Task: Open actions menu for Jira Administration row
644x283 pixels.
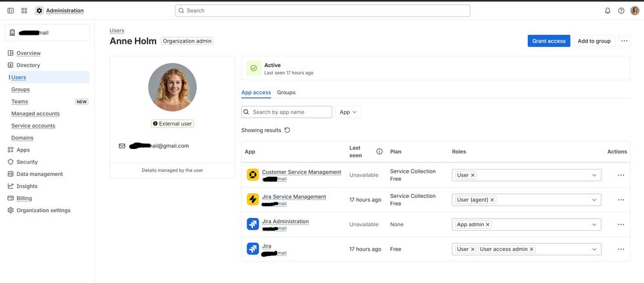Action: [x=621, y=224]
